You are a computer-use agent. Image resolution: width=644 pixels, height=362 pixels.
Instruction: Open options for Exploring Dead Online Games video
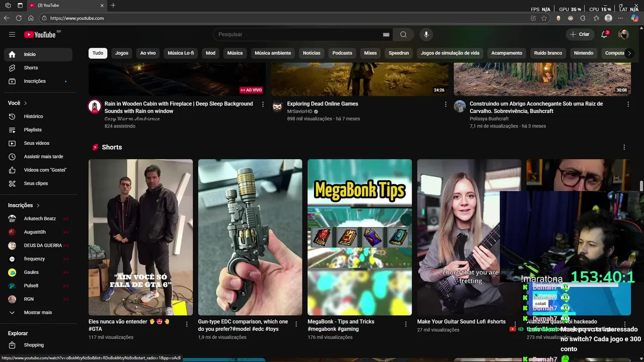(x=445, y=104)
